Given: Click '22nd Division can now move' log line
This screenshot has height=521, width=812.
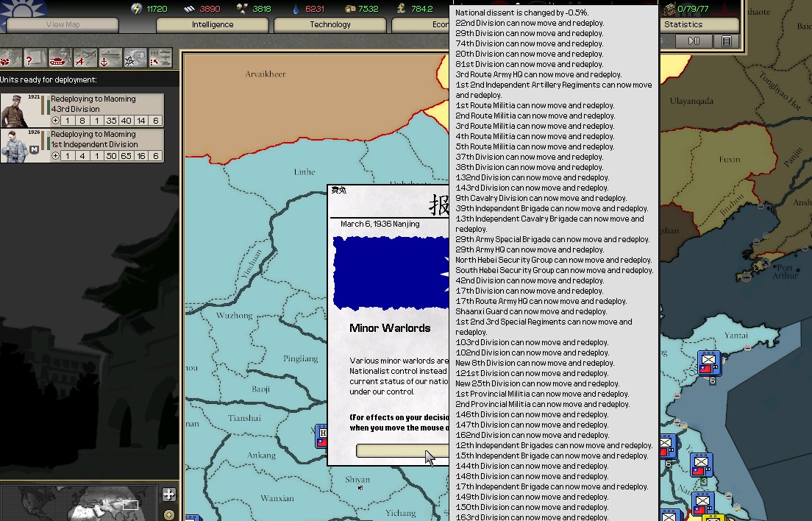Looking at the screenshot, I should (530, 23).
